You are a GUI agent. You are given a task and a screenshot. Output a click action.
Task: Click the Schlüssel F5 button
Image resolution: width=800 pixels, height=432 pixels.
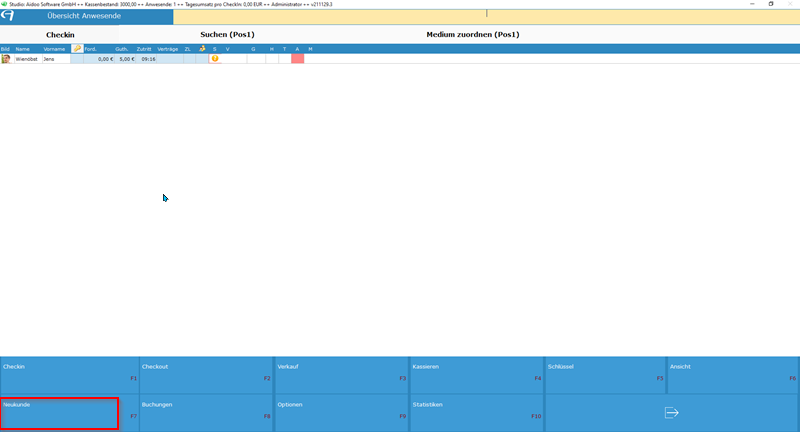coord(605,375)
